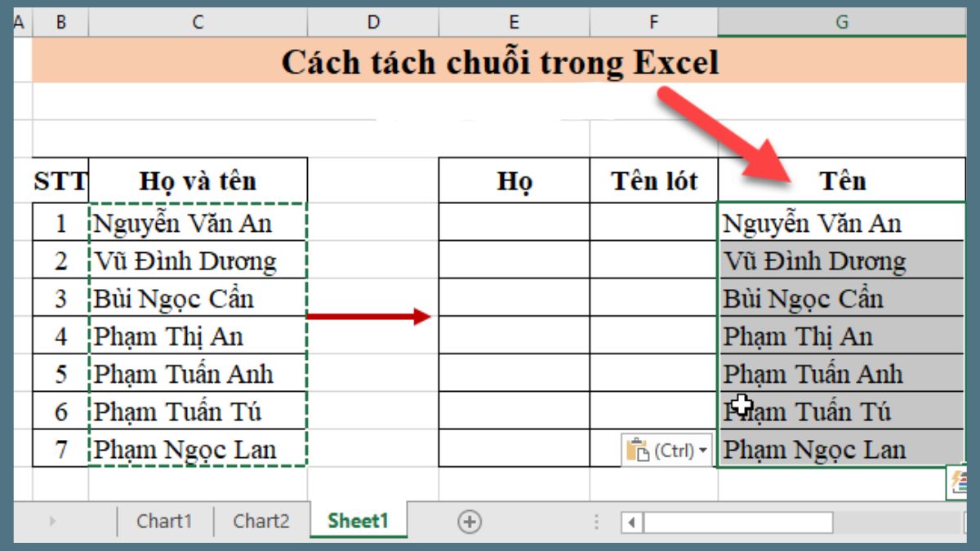The height and width of the screenshot is (551, 980).
Task: Switch to the Chart1 sheet tab
Action: 165,521
